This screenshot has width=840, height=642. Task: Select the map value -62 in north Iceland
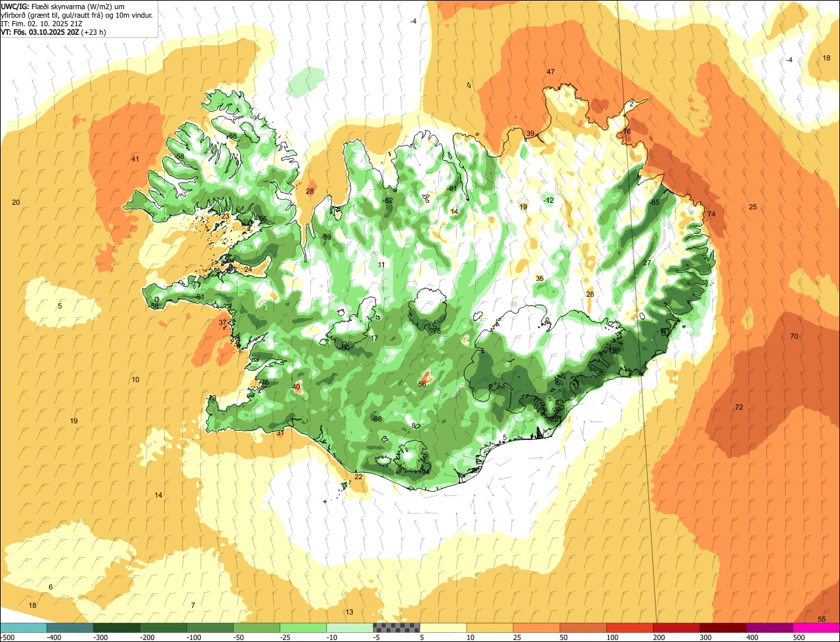387,200
